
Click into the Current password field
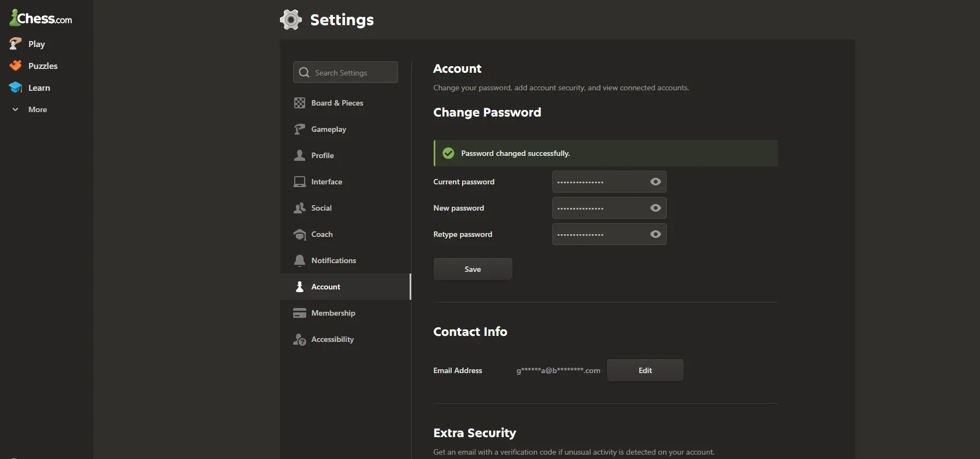pyautogui.click(x=609, y=182)
